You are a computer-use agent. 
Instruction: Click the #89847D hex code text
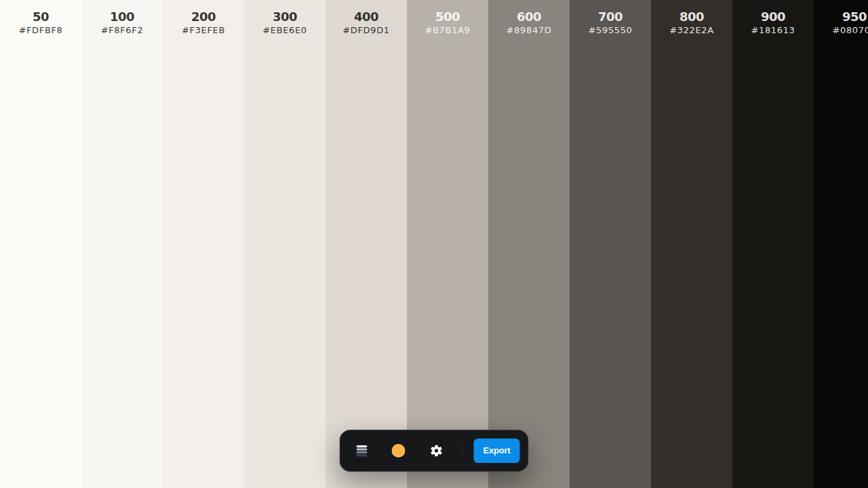point(529,30)
